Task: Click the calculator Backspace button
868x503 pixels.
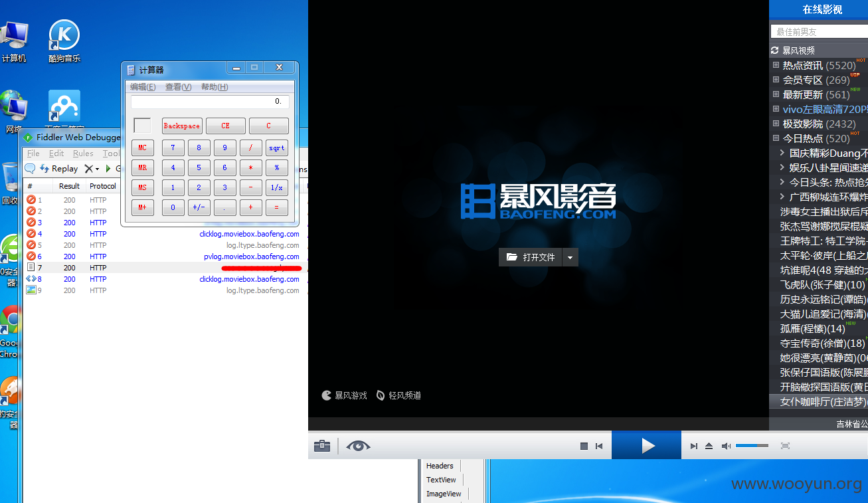Action: coord(182,126)
